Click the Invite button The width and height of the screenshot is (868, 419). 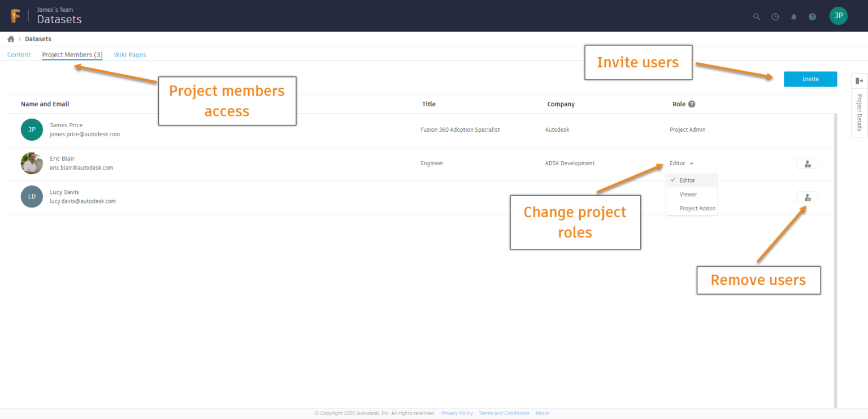pyautogui.click(x=810, y=79)
